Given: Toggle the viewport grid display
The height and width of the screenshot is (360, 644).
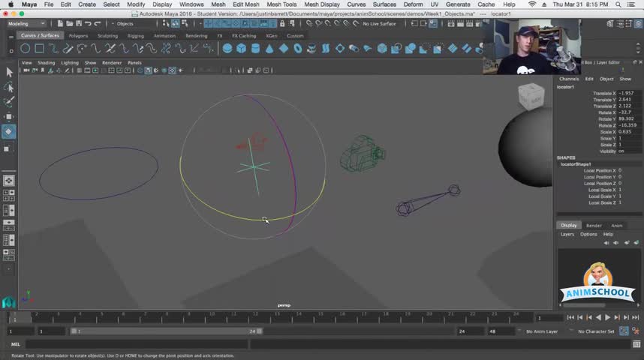Looking at the screenshot, I should pos(80,70).
